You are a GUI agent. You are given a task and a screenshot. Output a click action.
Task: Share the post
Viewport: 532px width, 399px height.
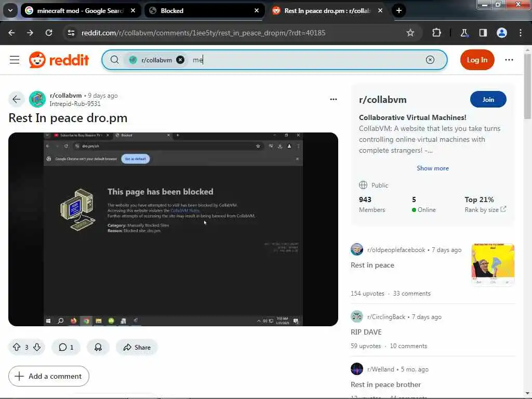137,347
